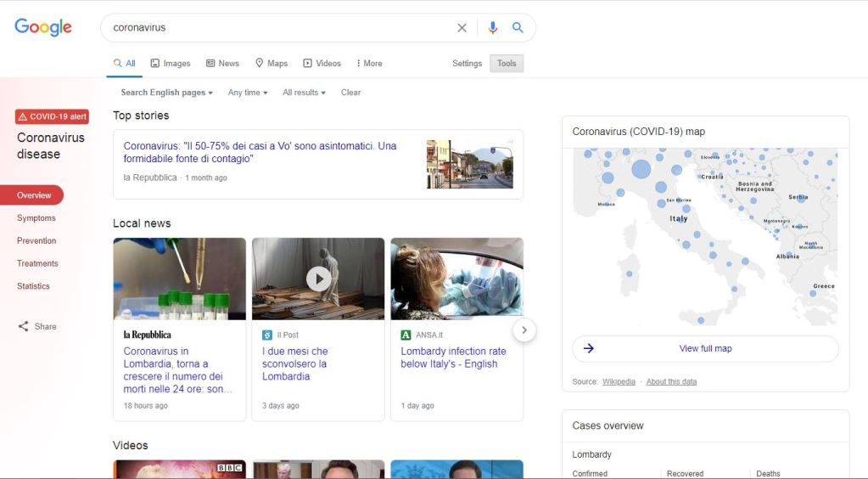Click the Il Post source icon
This screenshot has height=479, width=868.
point(266,335)
